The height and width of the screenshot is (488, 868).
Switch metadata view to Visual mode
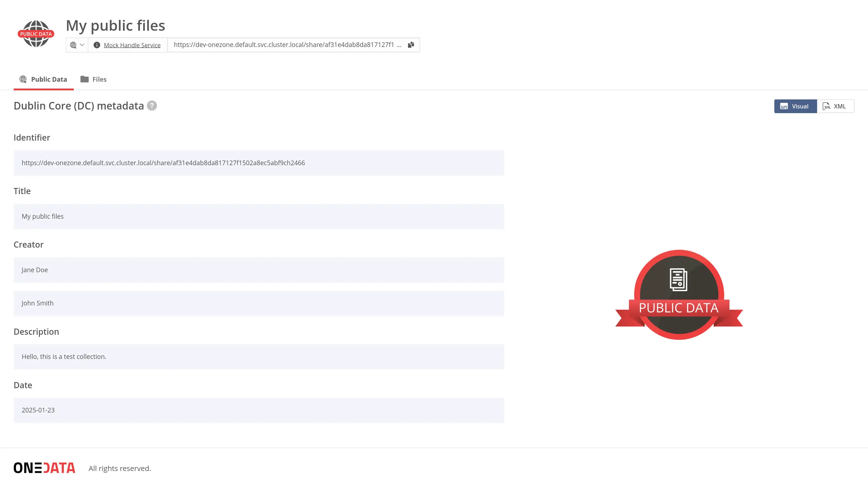pos(795,106)
